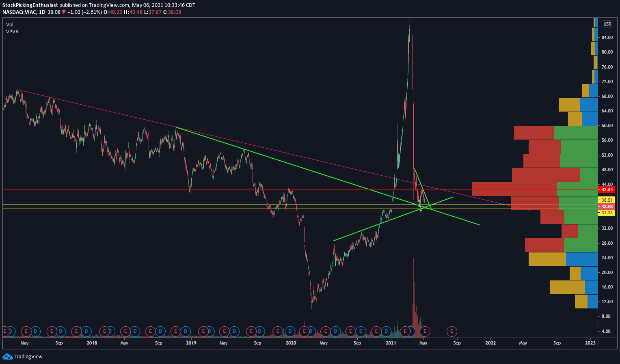Screen dimensions: 620x364
Task: Click the yellow 38.51 price tag
Action: 607,200
